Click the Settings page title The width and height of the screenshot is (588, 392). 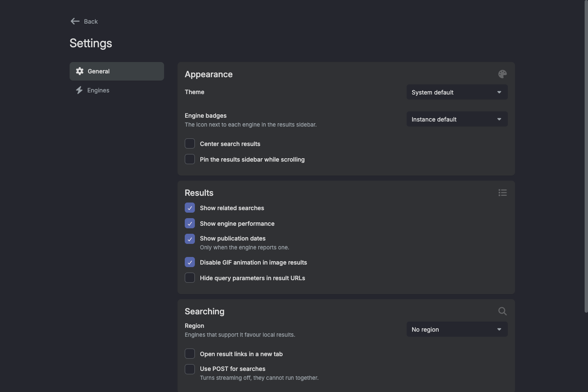91,43
